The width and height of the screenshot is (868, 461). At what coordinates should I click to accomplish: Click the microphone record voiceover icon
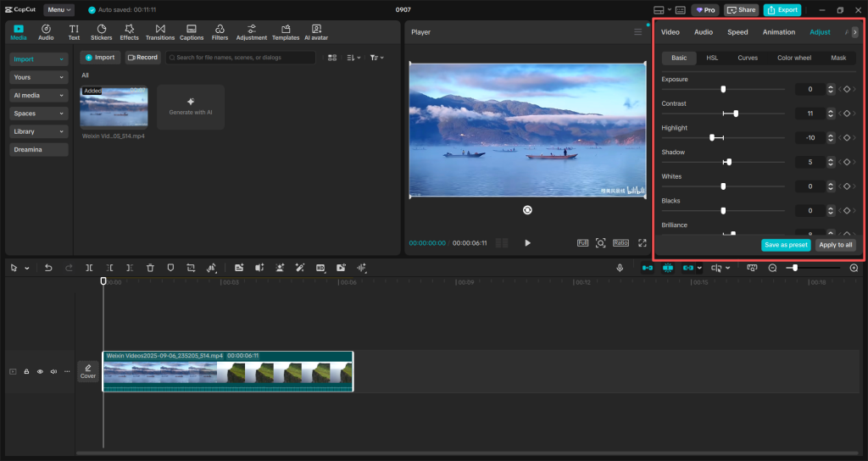(x=620, y=268)
